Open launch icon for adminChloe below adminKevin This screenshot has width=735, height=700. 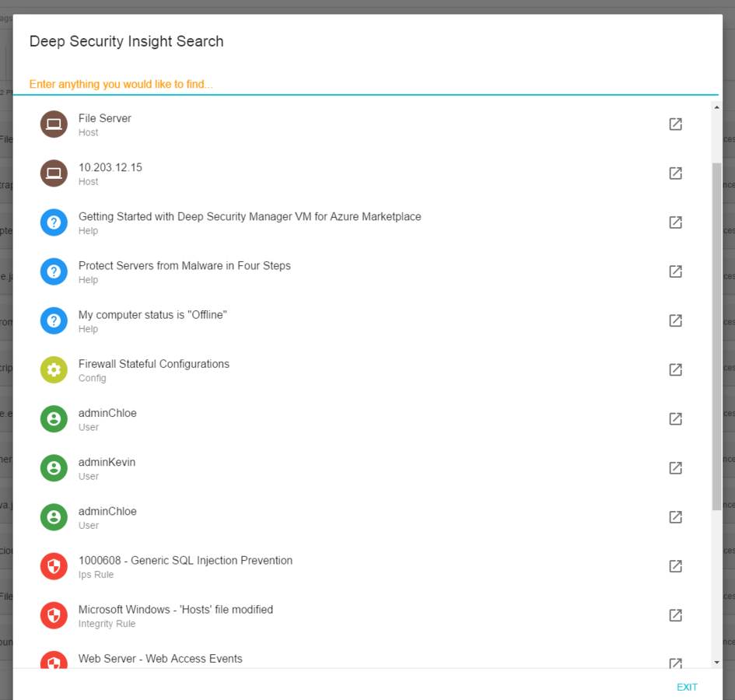(675, 517)
